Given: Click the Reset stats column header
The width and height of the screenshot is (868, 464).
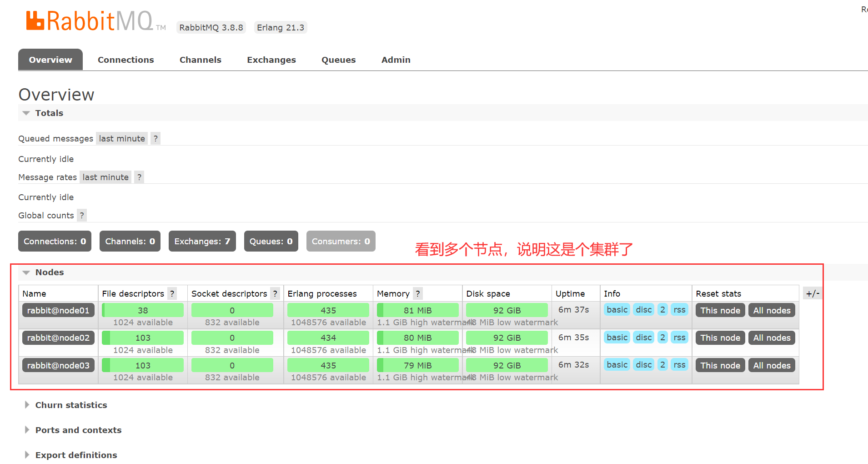Looking at the screenshot, I should (718, 293).
